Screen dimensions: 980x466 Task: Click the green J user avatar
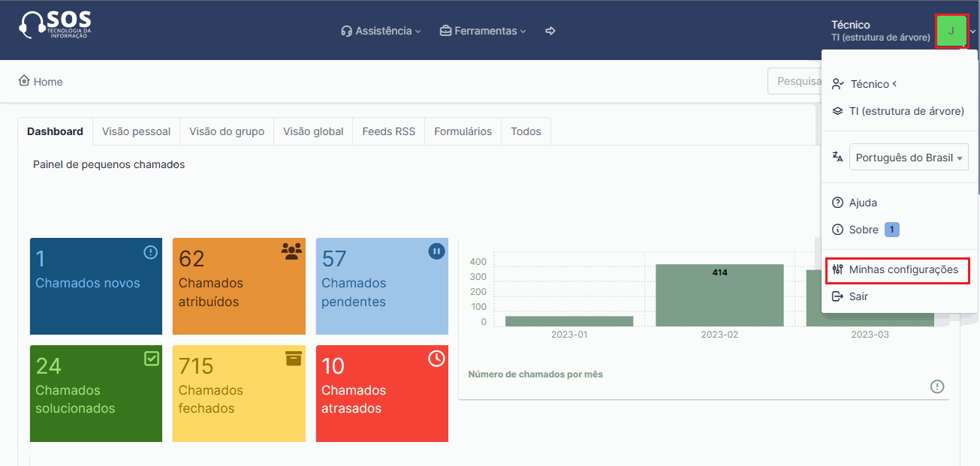pyautogui.click(x=951, y=31)
